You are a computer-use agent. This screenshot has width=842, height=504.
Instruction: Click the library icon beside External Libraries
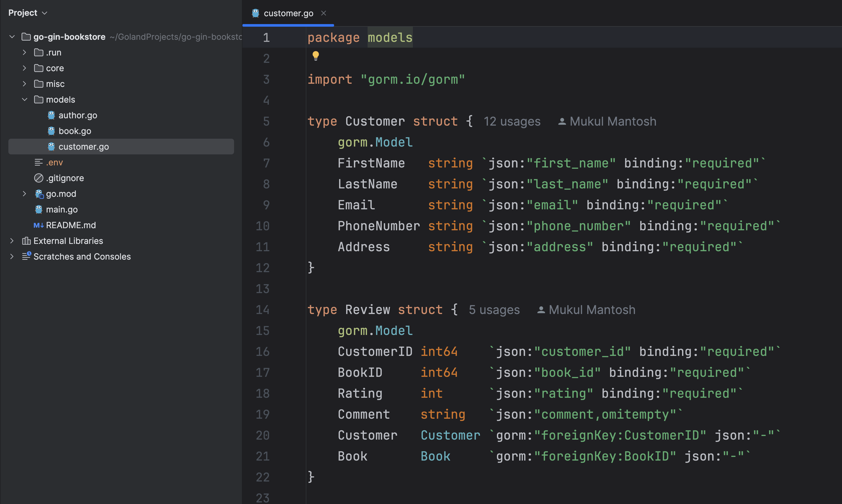click(26, 240)
